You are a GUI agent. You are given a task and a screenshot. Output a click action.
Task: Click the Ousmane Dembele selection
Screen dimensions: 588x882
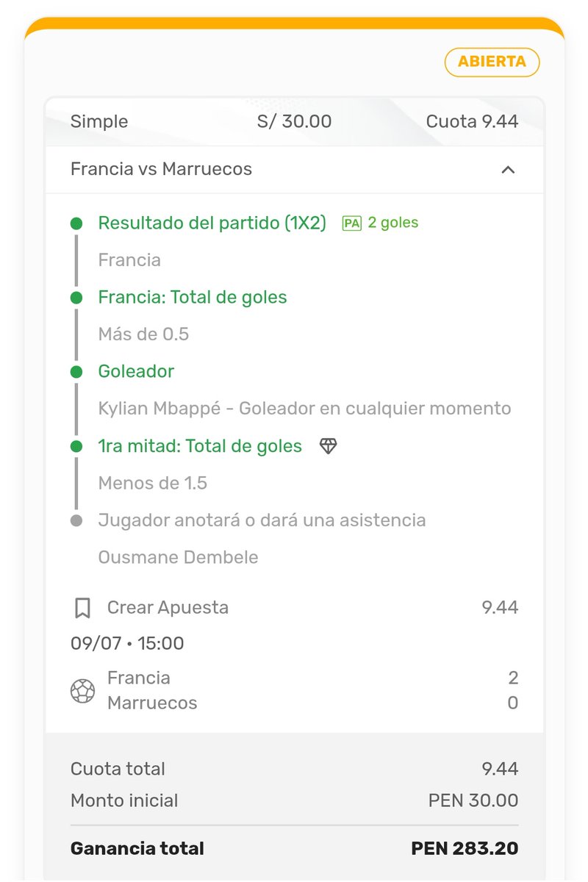click(x=178, y=557)
